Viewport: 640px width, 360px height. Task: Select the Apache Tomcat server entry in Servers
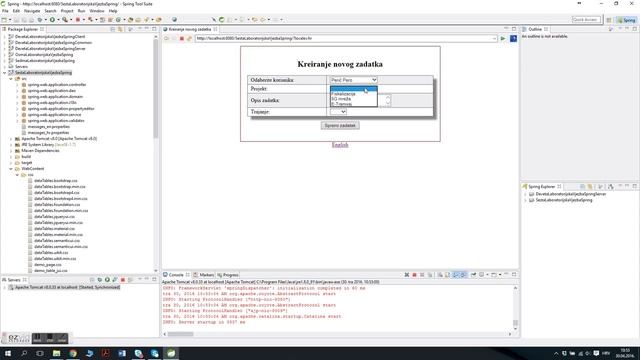pos(67,287)
